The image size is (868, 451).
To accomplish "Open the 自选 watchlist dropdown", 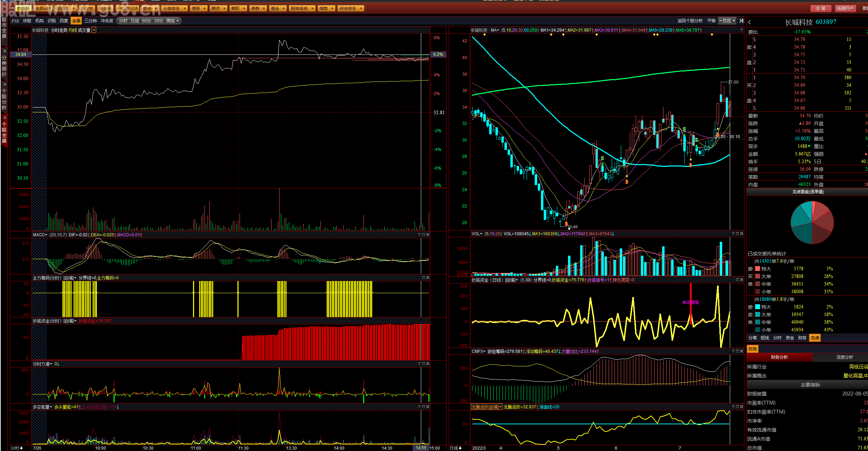I will [x=727, y=21].
